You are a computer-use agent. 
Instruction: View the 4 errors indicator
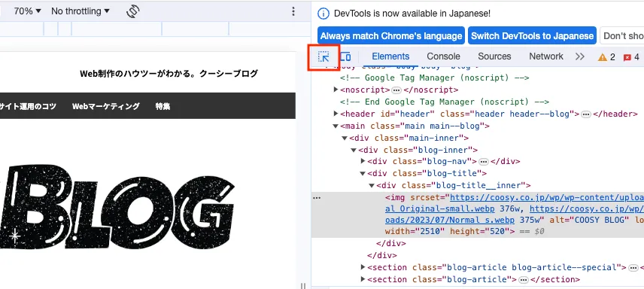pyautogui.click(x=631, y=57)
